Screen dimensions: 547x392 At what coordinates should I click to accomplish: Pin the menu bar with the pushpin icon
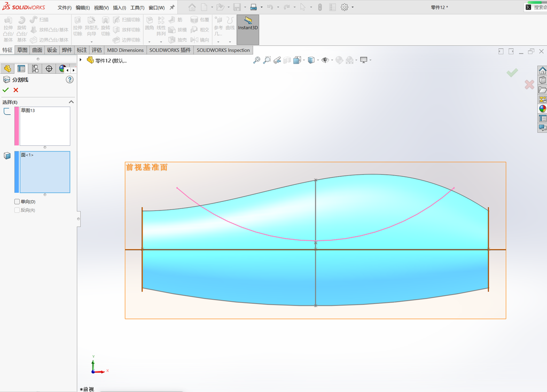[172, 7]
